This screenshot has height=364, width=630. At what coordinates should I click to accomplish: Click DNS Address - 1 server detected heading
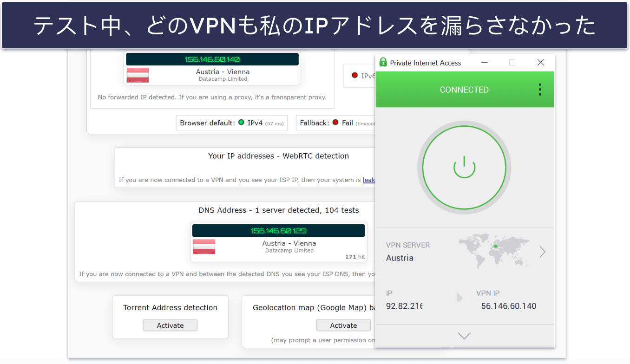tap(279, 210)
